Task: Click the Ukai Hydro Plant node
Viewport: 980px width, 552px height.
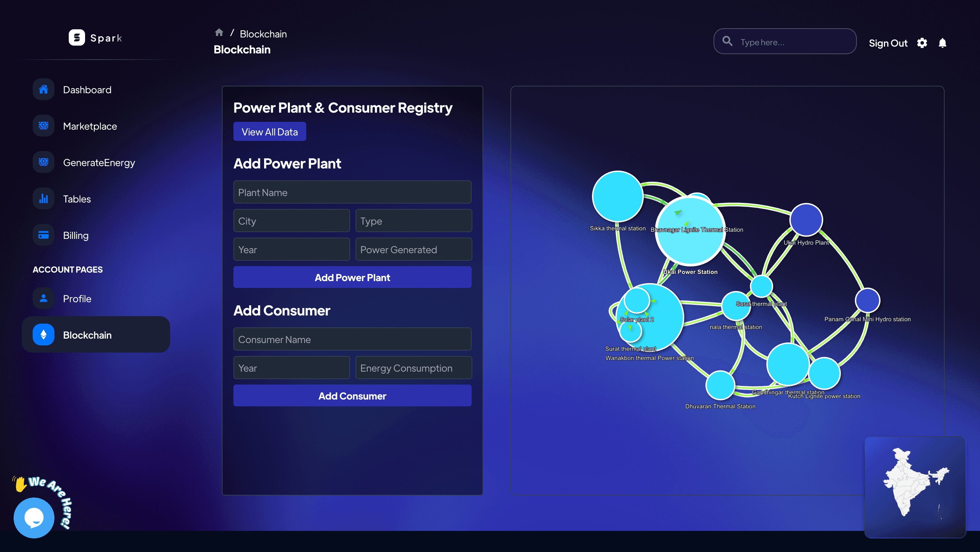Action: [806, 220]
